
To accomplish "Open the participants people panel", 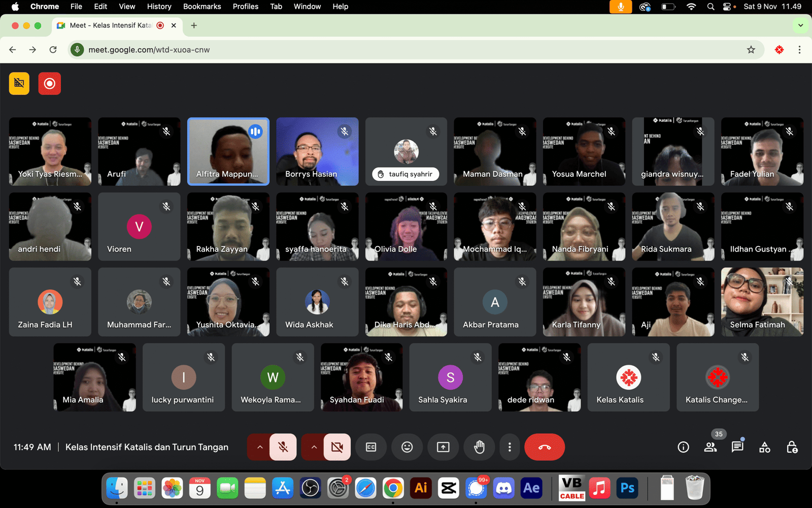I will [710, 447].
